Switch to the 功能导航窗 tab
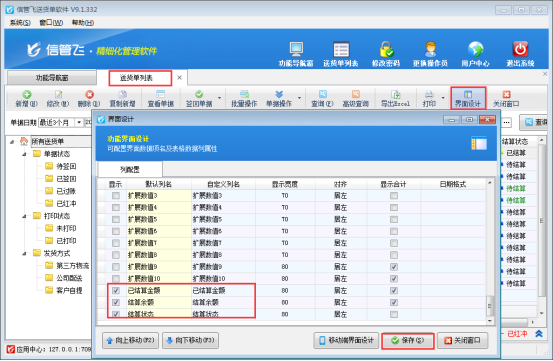This screenshot has width=553, height=361. [x=52, y=78]
